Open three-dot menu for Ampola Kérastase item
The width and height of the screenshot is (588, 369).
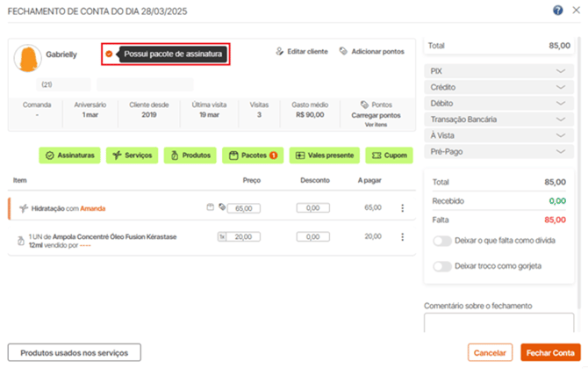(x=403, y=237)
